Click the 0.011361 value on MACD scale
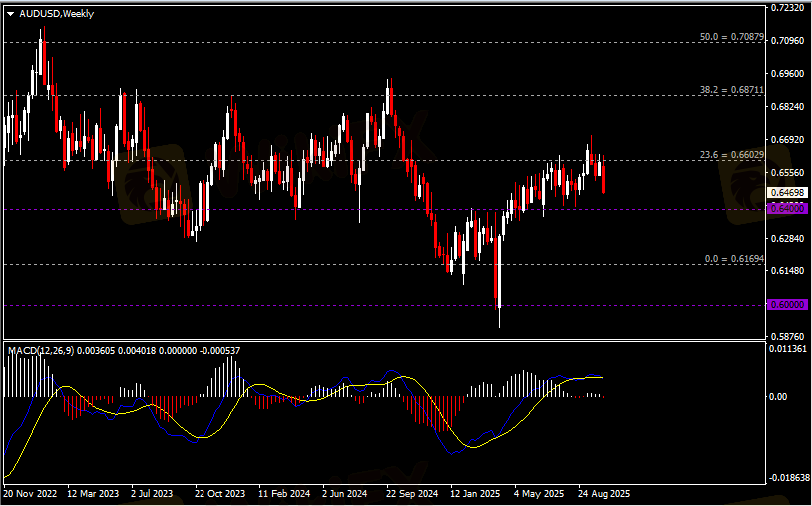Image resolution: width=812 pixels, height=506 pixels. coord(789,350)
